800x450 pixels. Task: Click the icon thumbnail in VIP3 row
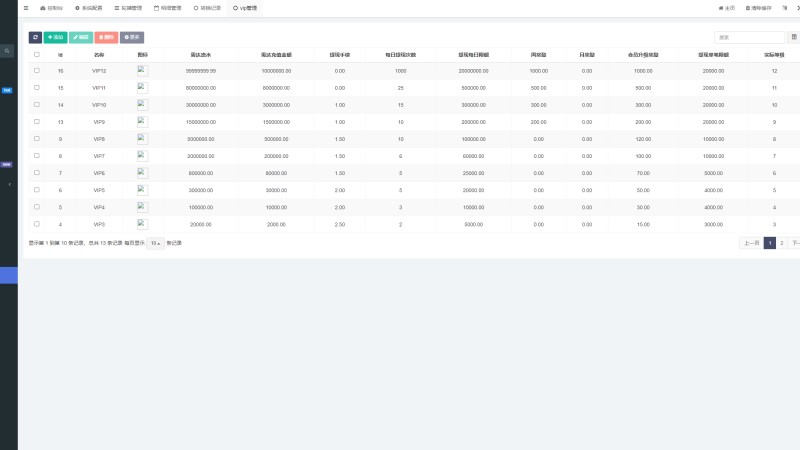coord(142,224)
